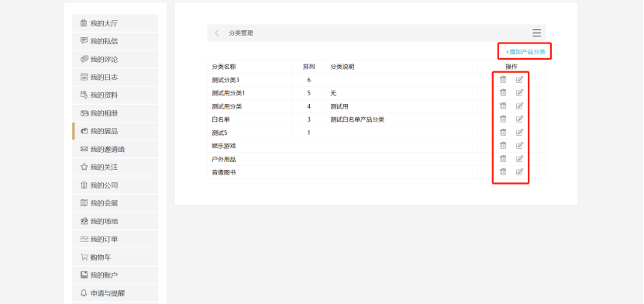Select the 白名单 name cell
644x304 pixels.
250,119
